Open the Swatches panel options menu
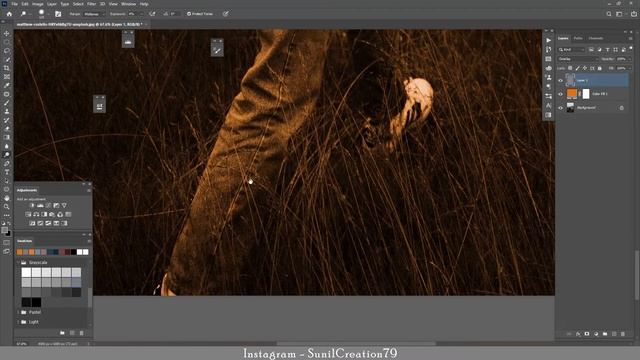Viewport: 640px width, 360px height. pos(89,241)
